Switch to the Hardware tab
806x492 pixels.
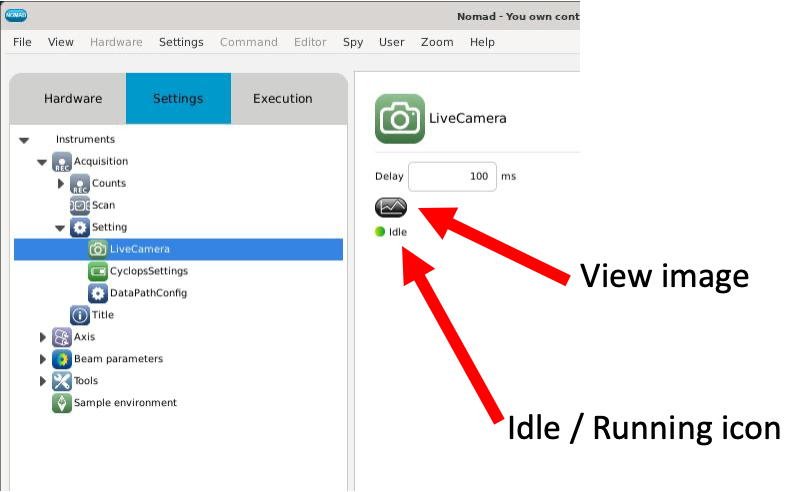point(72,99)
